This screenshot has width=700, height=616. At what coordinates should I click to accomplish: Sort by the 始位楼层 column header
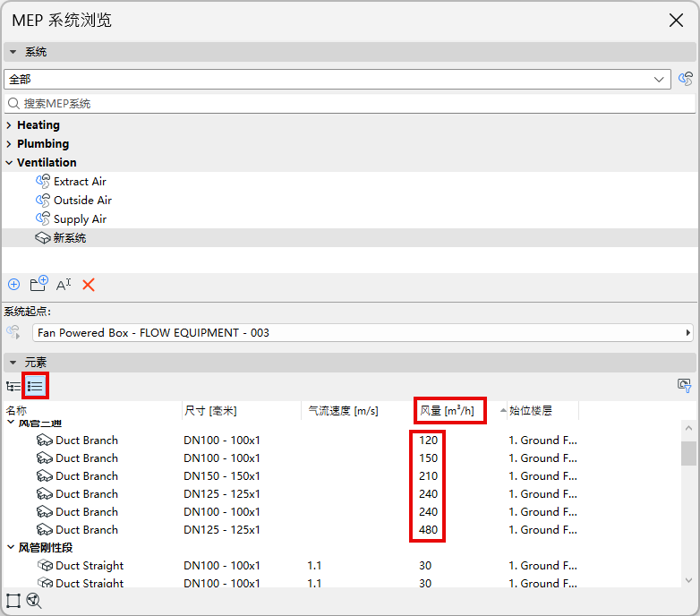point(542,411)
